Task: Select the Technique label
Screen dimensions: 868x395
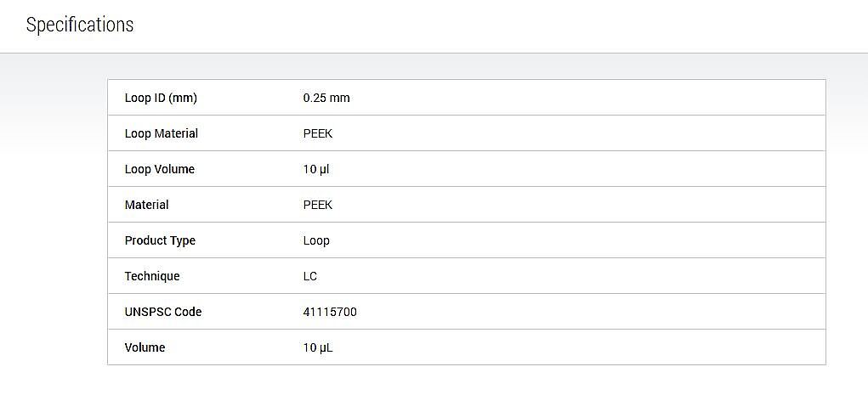Action: [152, 276]
